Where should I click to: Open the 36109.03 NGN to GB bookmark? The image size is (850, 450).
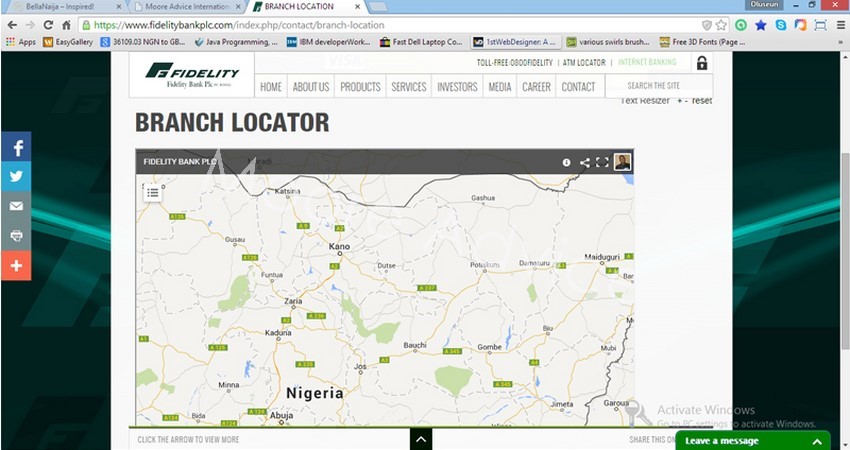pos(143,42)
